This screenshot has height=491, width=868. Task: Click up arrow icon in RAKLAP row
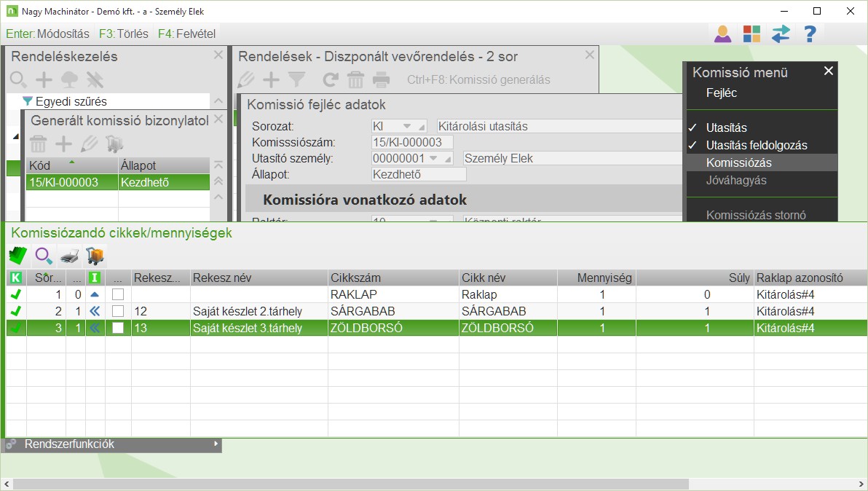[95, 294]
